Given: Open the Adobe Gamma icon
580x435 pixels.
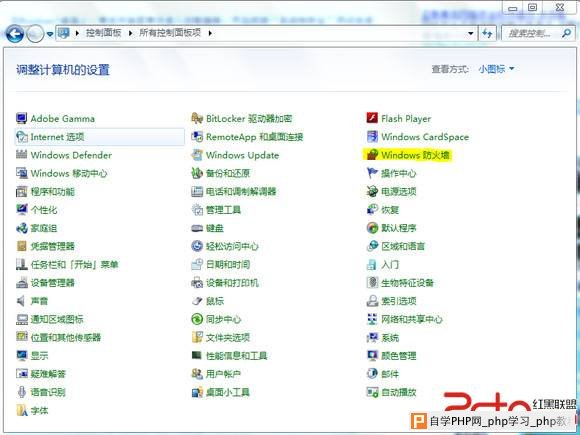Looking at the screenshot, I should [x=21, y=118].
